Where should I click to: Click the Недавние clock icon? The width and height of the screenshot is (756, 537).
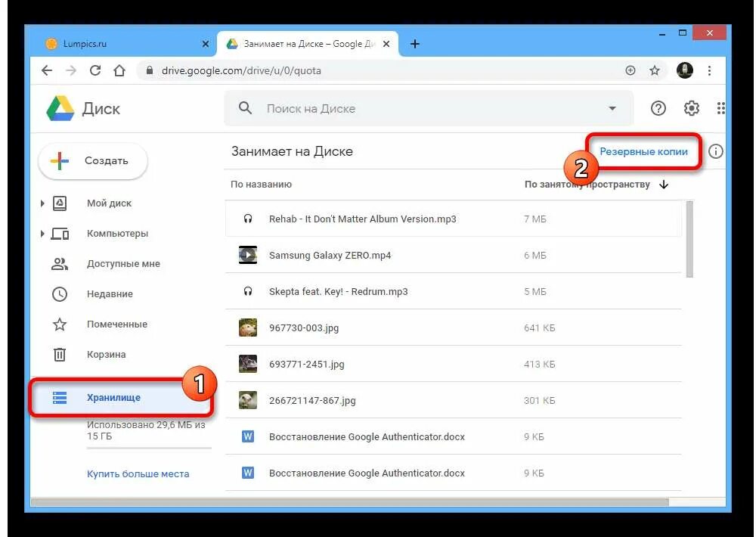60,293
